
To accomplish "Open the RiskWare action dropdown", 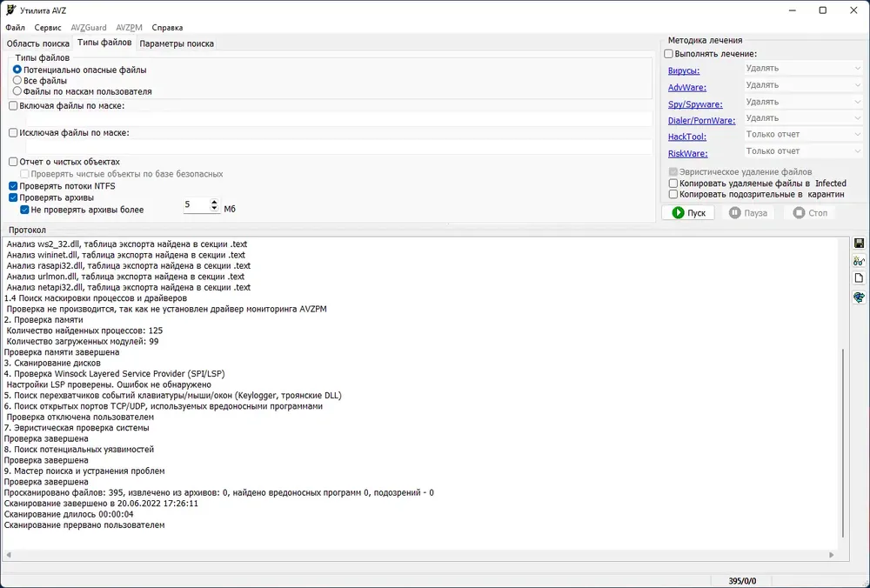I will [803, 150].
